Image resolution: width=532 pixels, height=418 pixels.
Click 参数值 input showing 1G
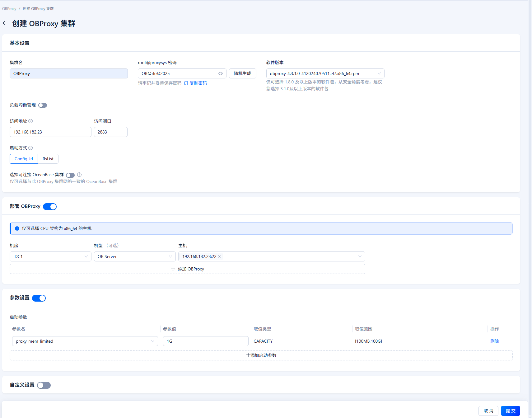[206, 341]
